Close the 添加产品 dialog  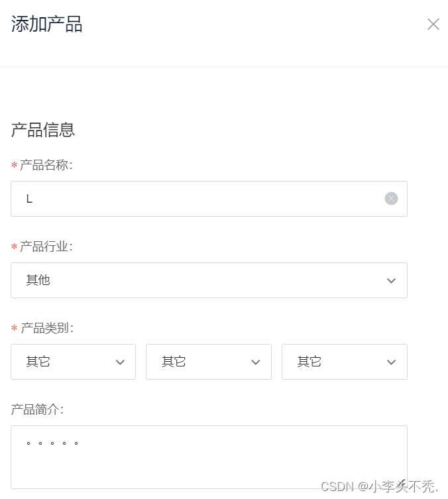pos(433,24)
